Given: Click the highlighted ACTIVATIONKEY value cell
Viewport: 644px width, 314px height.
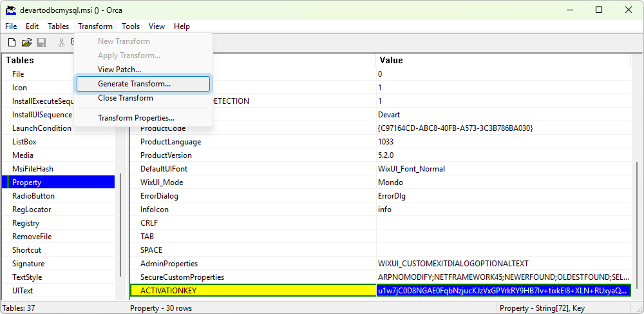Looking at the screenshot, I should (x=504, y=291).
